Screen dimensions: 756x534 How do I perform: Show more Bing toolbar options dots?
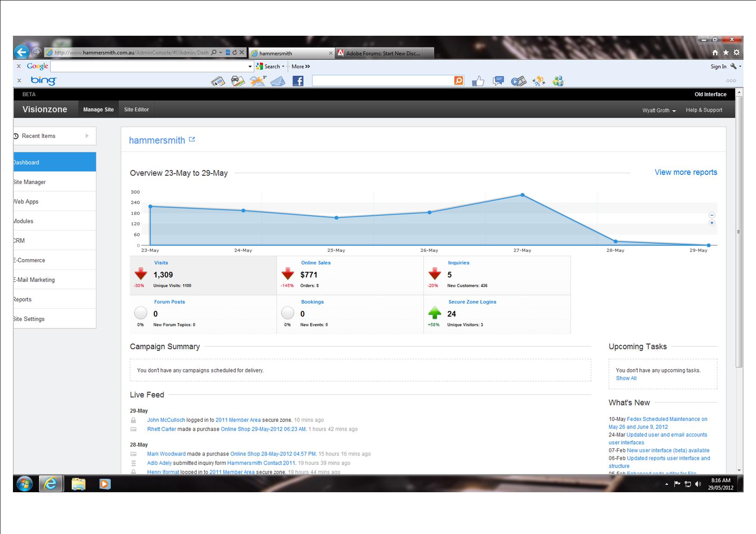click(x=731, y=81)
